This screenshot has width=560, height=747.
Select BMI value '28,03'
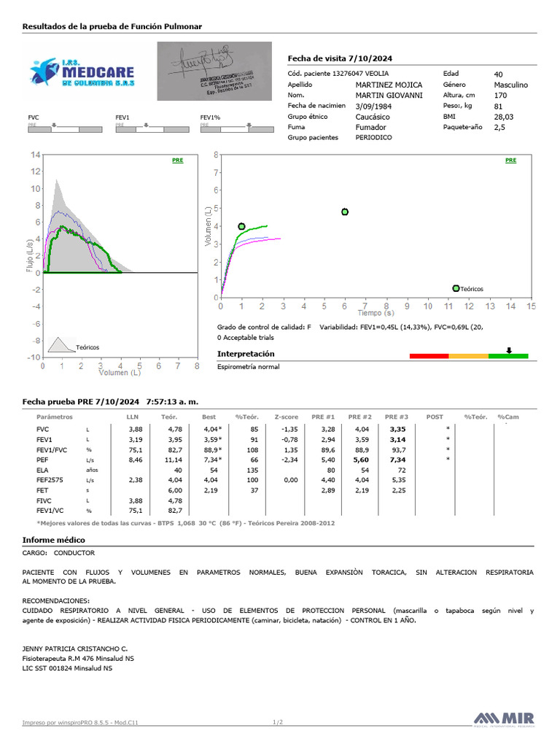pos(504,117)
